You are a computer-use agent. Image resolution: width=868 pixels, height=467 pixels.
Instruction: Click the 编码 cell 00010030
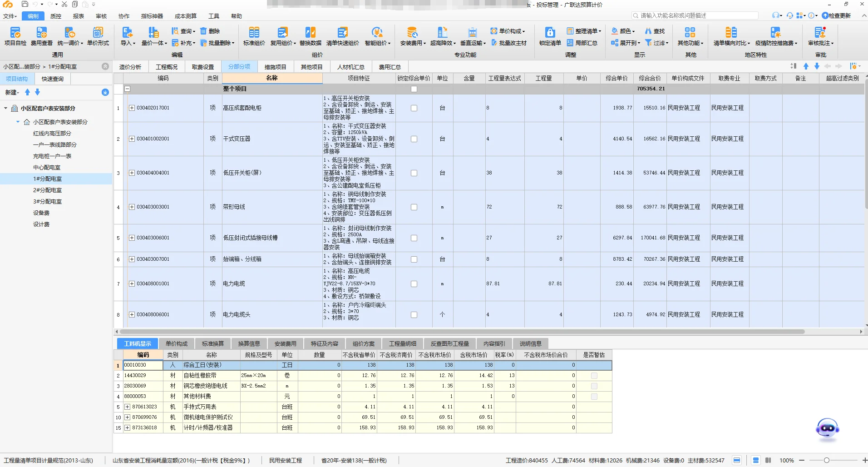(x=143, y=365)
